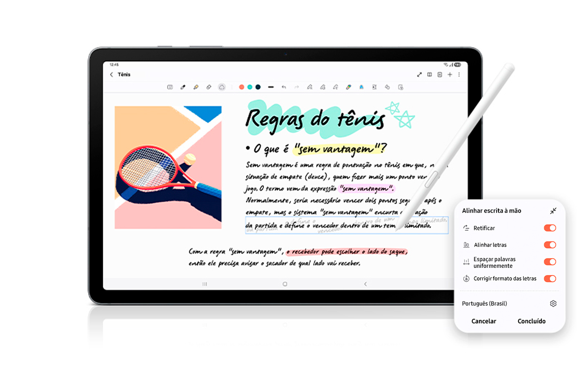Turn off Alinhar letras
Image resolution: width=588 pixels, height=368 pixels.
click(550, 245)
